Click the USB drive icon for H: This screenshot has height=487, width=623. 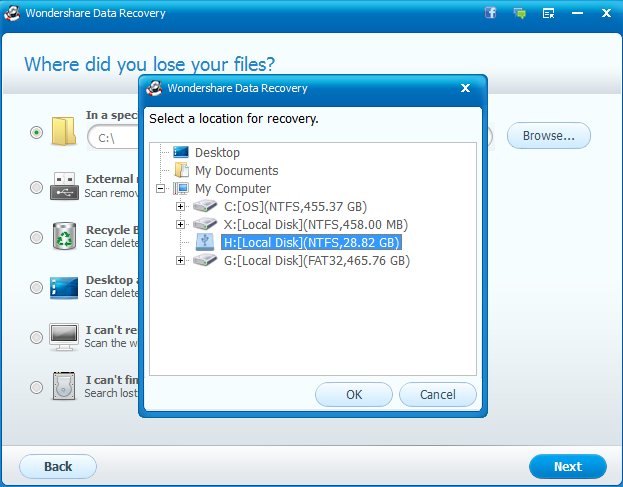point(204,242)
